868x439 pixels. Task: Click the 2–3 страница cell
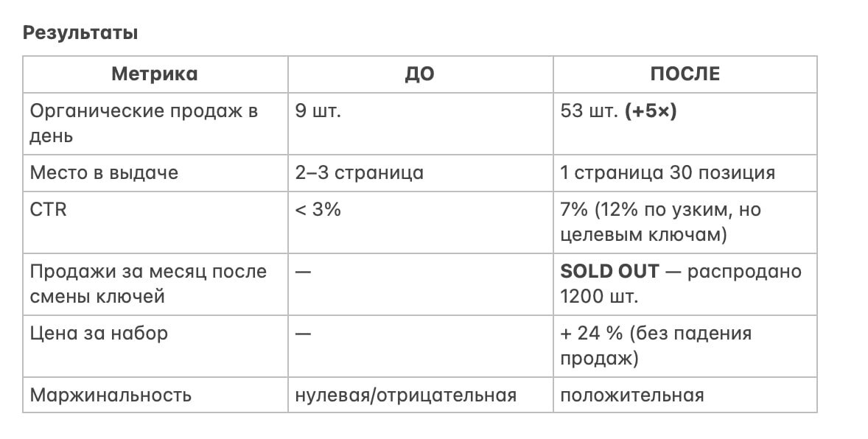pos(359,173)
